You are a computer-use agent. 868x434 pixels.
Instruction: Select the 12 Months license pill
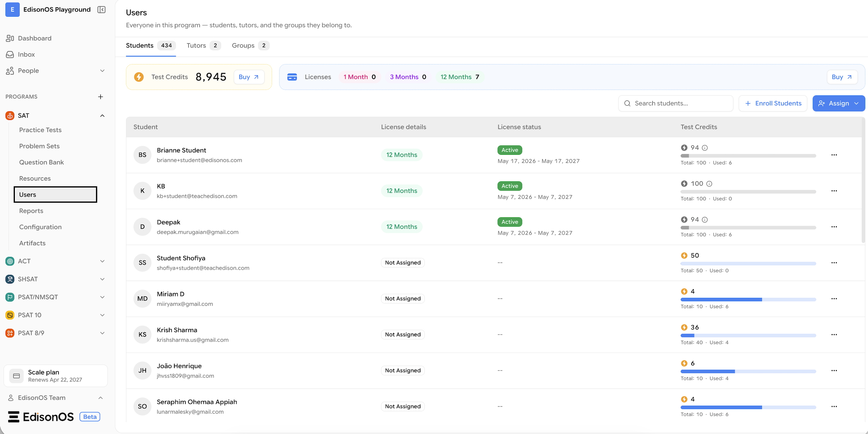(x=460, y=77)
